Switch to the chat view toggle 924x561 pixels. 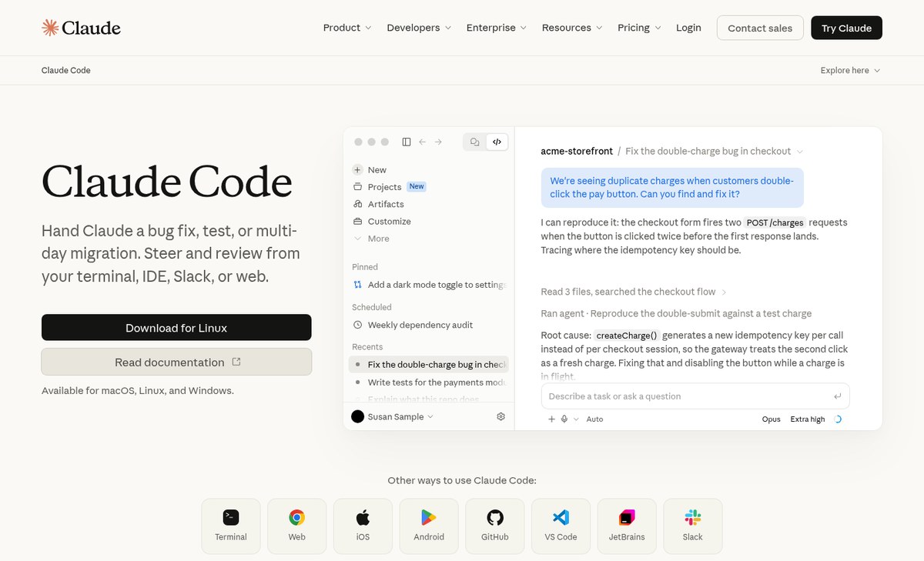click(475, 142)
